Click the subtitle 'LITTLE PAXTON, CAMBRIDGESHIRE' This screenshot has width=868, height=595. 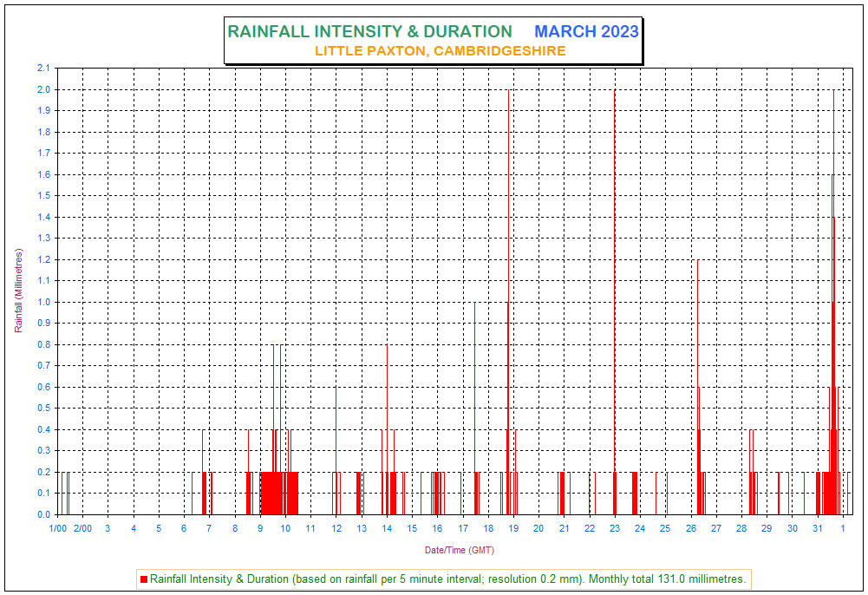click(x=441, y=51)
